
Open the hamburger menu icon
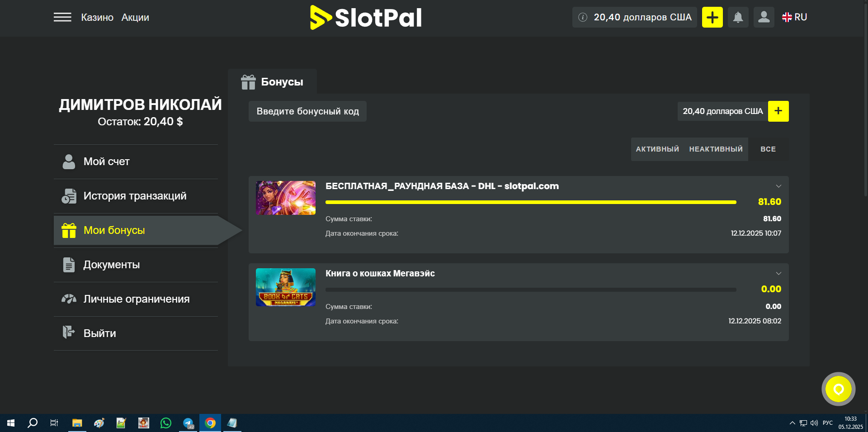tap(62, 17)
